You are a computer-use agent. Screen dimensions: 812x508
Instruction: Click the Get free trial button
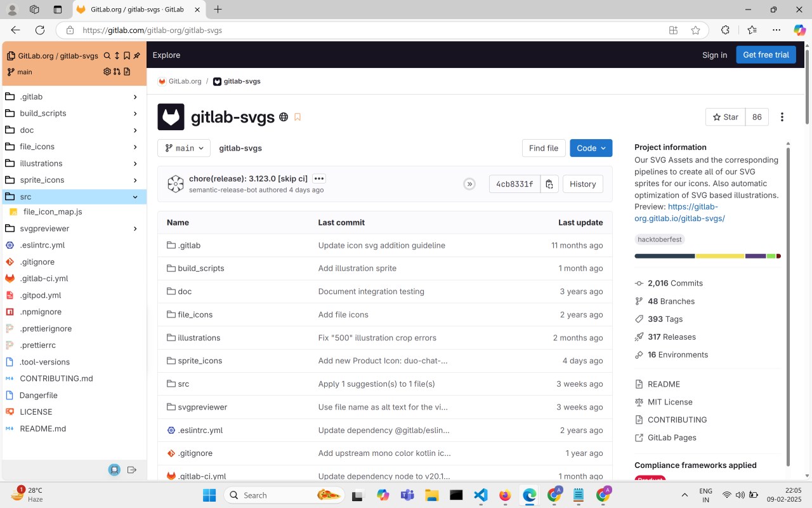(766, 55)
